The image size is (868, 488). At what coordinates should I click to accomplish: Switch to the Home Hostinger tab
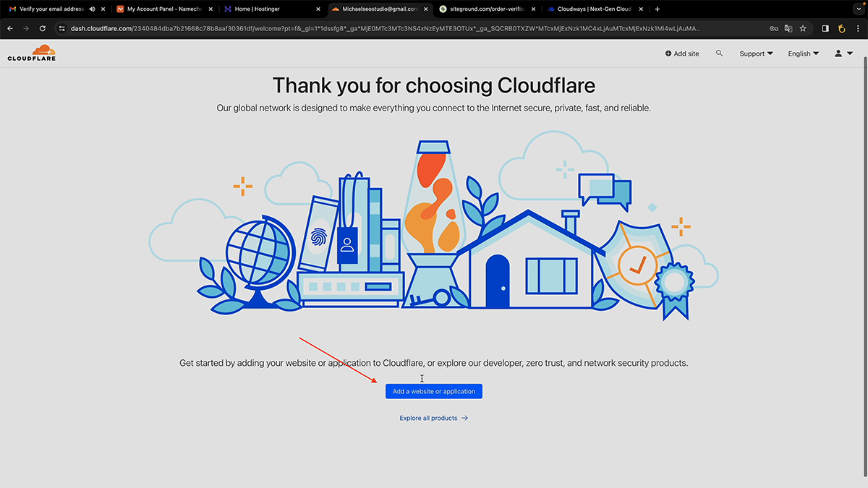pos(271,9)
